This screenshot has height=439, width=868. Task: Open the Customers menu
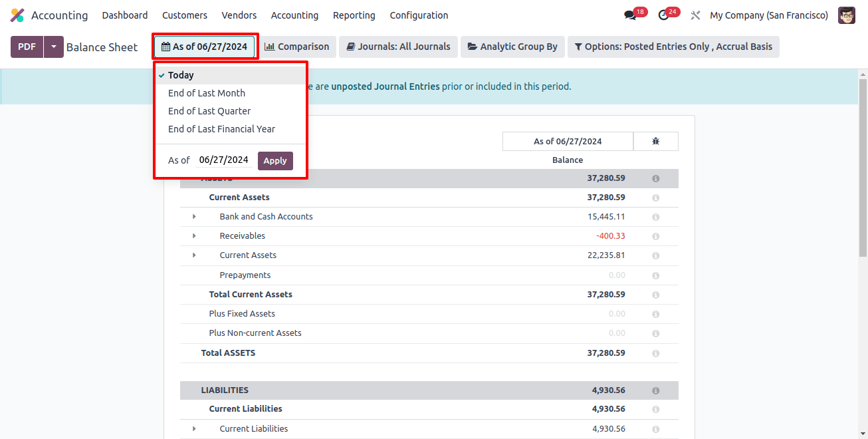click(x=185, y=15)
